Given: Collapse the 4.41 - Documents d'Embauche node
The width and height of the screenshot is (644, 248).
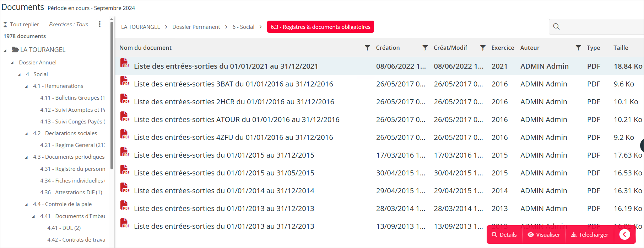Looking at the screenshot, I should (x=33, y=217).
